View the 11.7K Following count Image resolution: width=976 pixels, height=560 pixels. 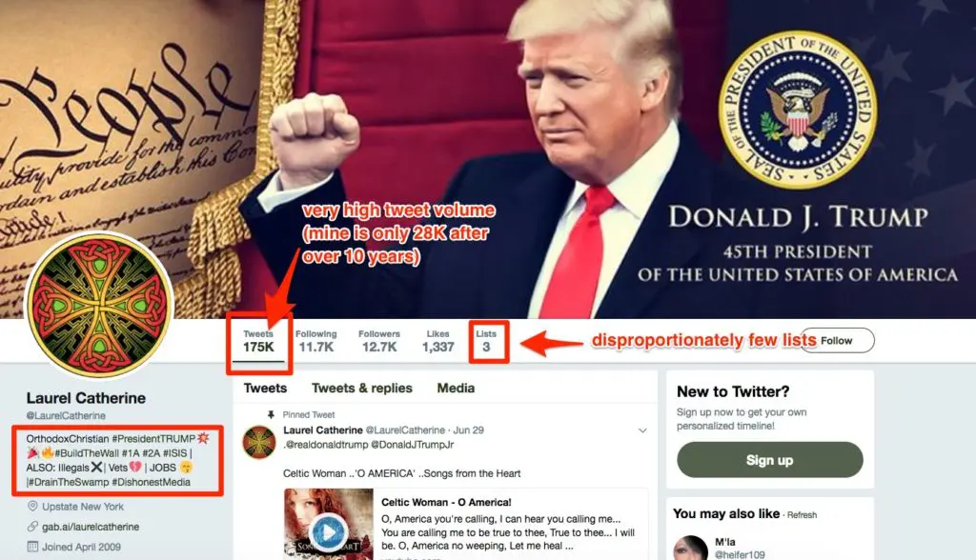point(316,341)
